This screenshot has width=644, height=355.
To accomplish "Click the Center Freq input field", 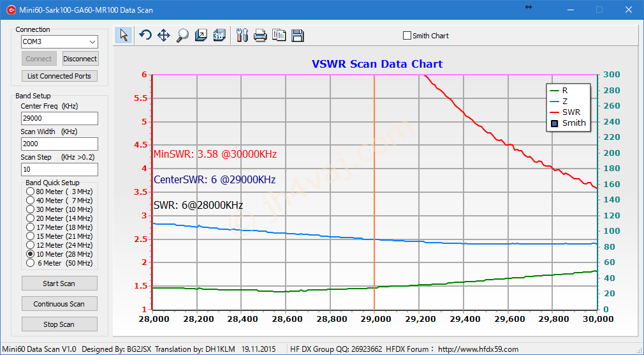I will coord(59,118).
